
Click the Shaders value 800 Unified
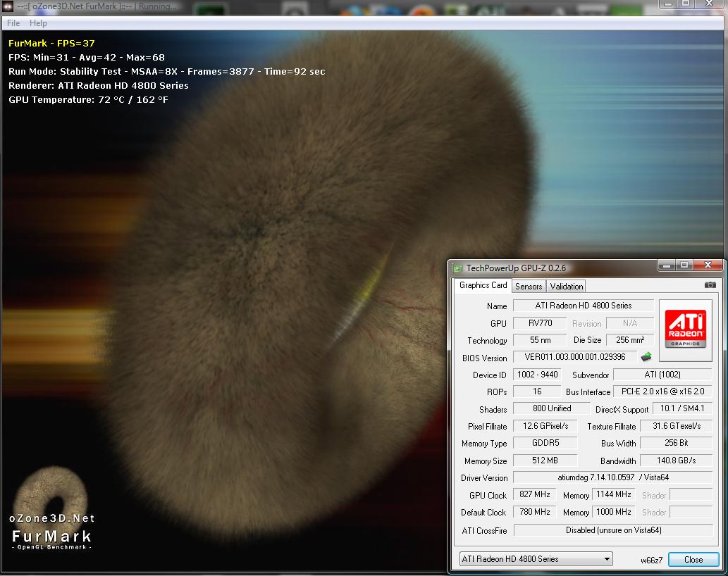coord(552,408)
